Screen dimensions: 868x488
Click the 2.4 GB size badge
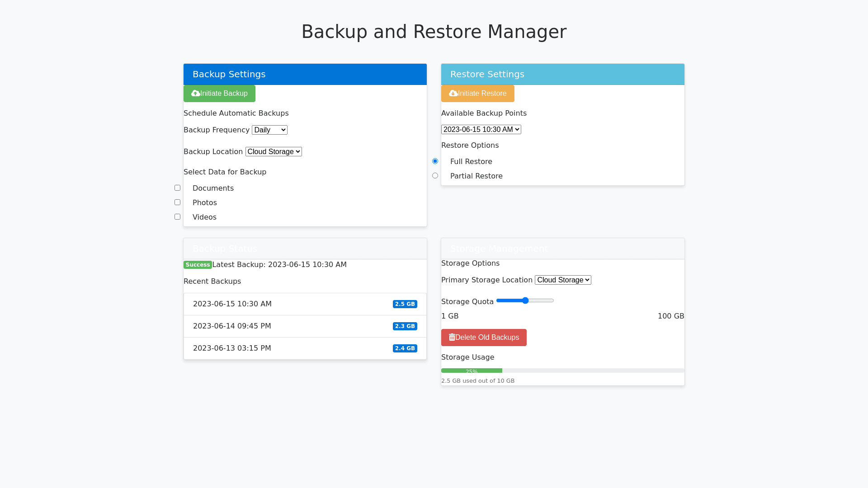coord(405,348)
